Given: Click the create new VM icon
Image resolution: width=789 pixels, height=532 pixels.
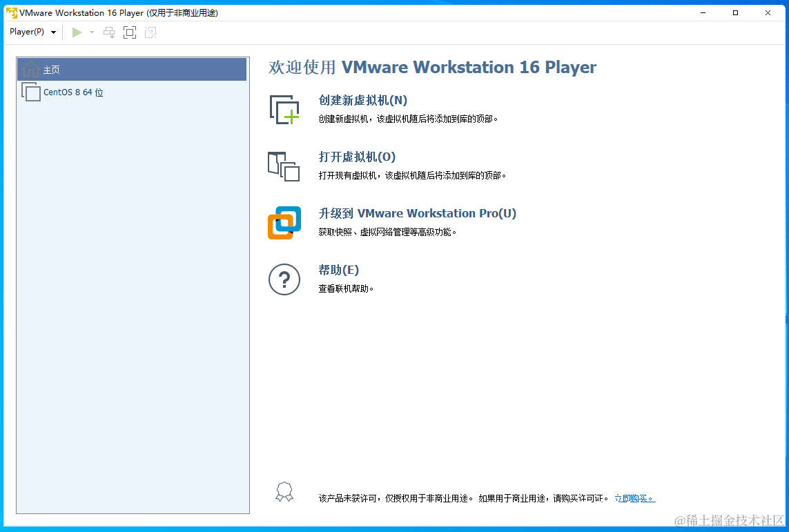Looking at the screenshot, I should [x=284, y=109].
